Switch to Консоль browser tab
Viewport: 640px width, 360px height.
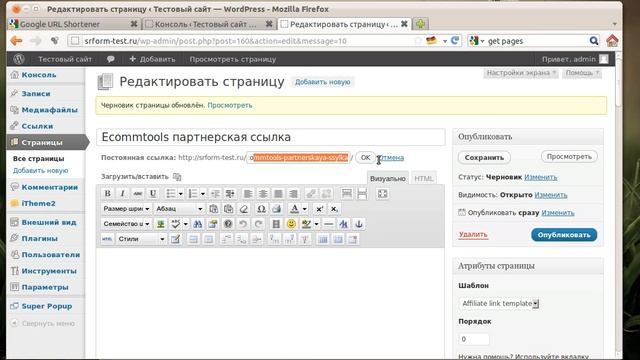[x=209, y=24]
